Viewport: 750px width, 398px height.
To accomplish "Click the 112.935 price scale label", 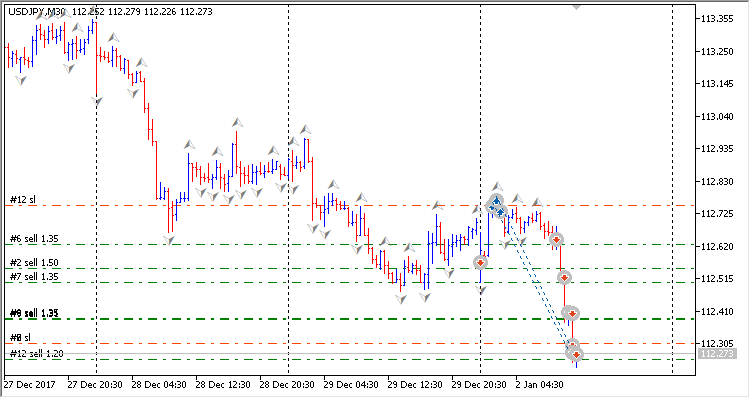I will 717,149.
